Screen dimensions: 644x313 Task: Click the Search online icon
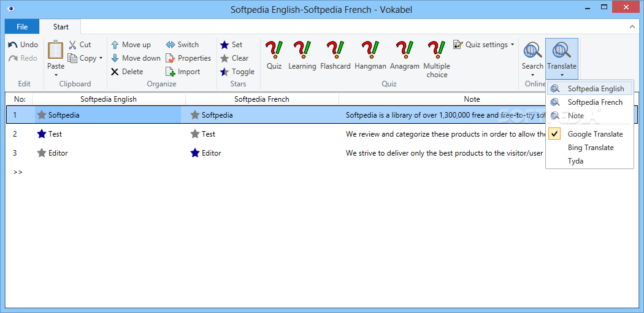[532, 51]
